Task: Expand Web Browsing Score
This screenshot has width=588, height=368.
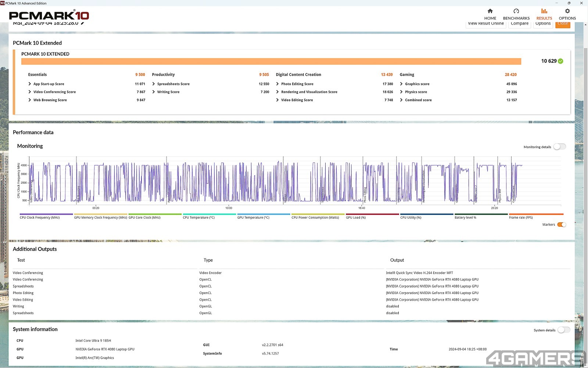Action: pos(30,100)
